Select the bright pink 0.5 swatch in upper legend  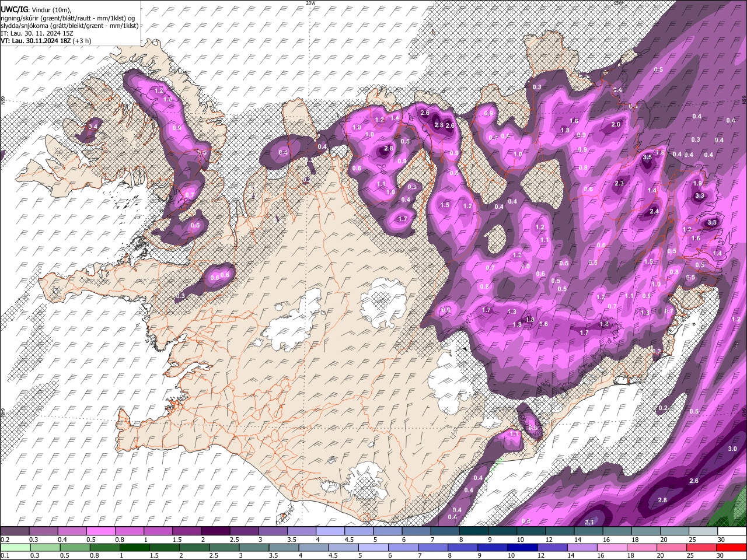tap(100, 531)
